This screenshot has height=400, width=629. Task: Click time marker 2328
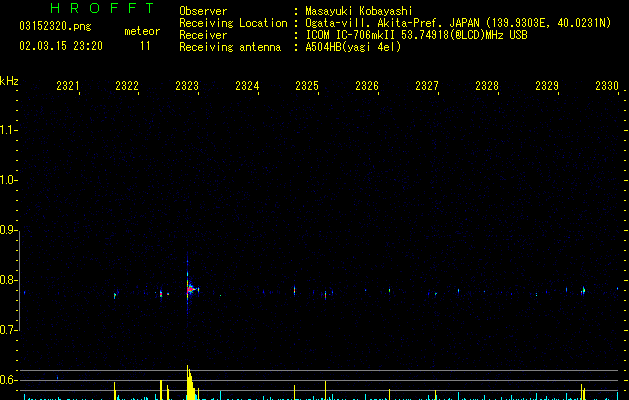coord(487,86)
